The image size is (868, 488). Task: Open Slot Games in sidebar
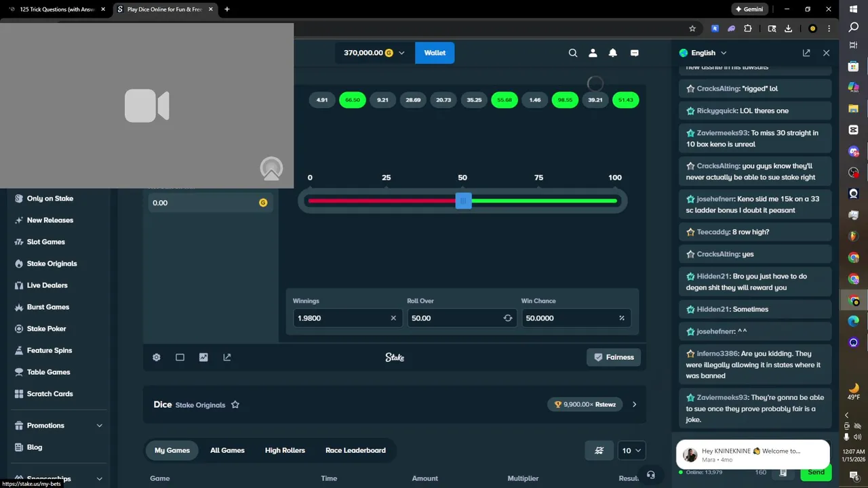[x=45, y=242]
